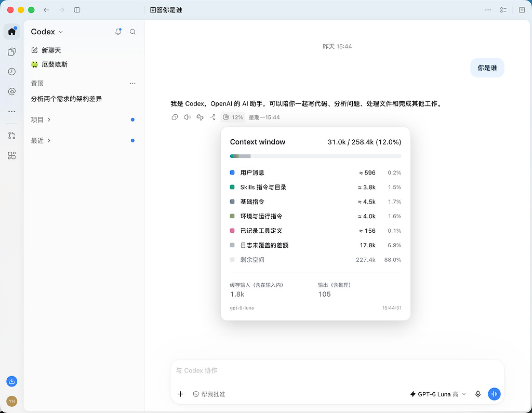Go forward with the right arrow

61,10
